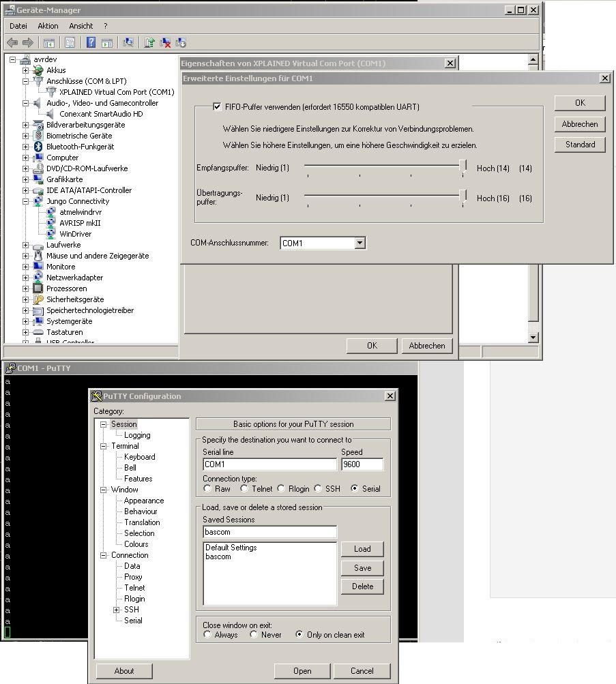Open the Aktion menu
This screenshot has height=684, width=616.
click(48, 26)
